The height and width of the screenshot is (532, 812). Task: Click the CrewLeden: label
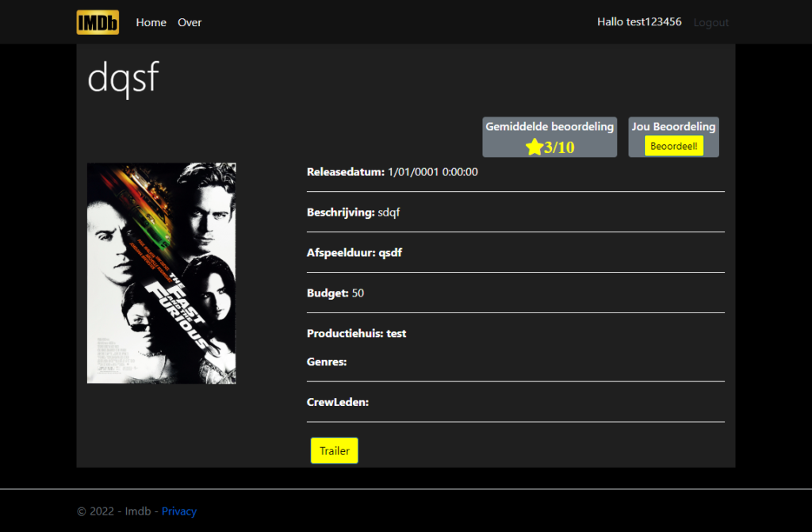[338, 402]
